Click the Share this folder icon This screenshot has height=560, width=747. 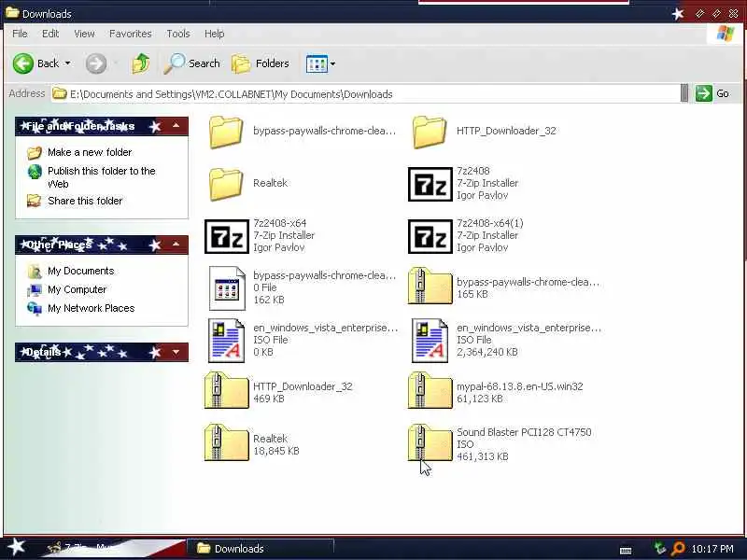(34, 201)
